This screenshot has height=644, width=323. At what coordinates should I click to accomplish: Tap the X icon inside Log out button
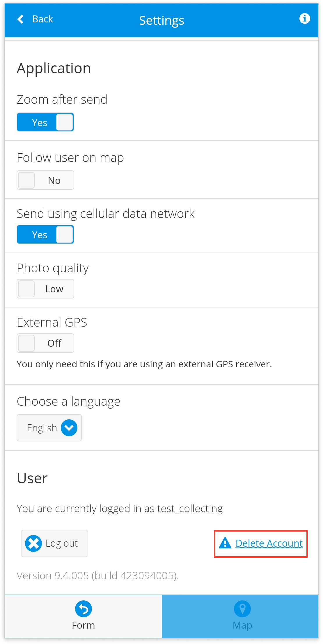tap(33, 543)
